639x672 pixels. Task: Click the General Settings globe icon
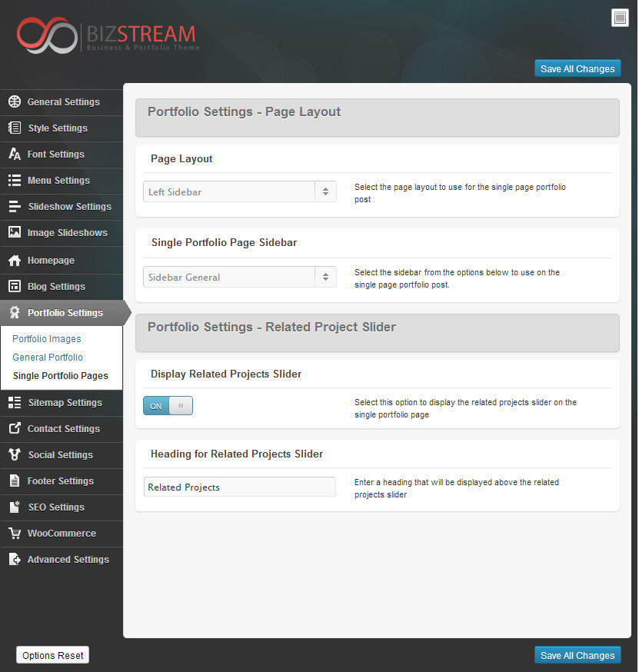[x=15, y=102]
